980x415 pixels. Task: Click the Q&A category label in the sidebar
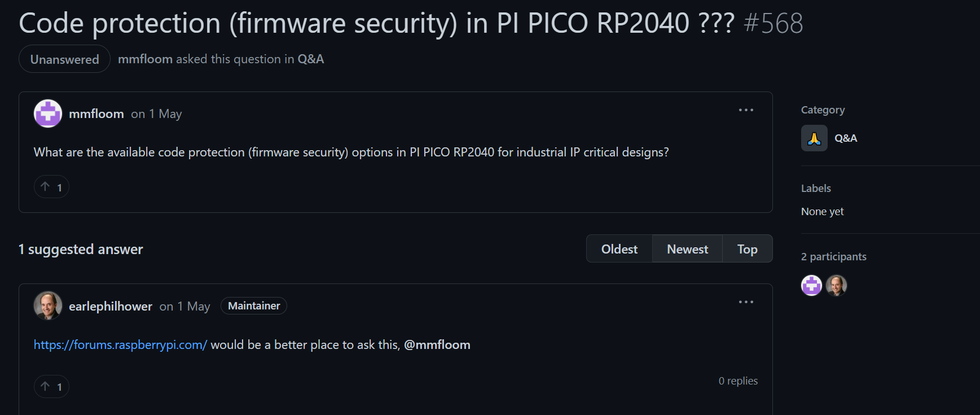pyautogui.click(x=846, y=138)
